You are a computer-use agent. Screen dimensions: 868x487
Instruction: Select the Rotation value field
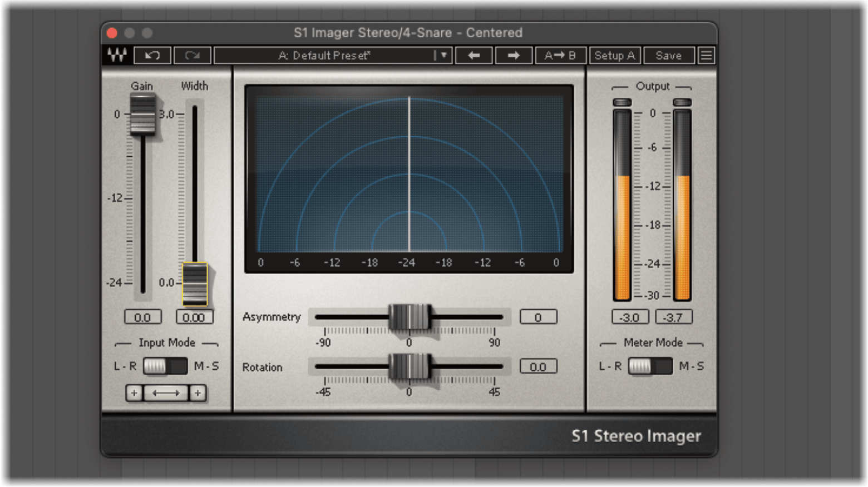pos(538,367)
